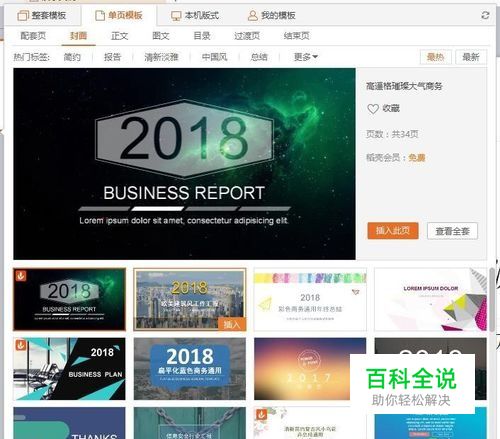Select the green galaxy 2018 Business Report thumbnail
Viewport: 500px width, 439px height.
point(69,299)
